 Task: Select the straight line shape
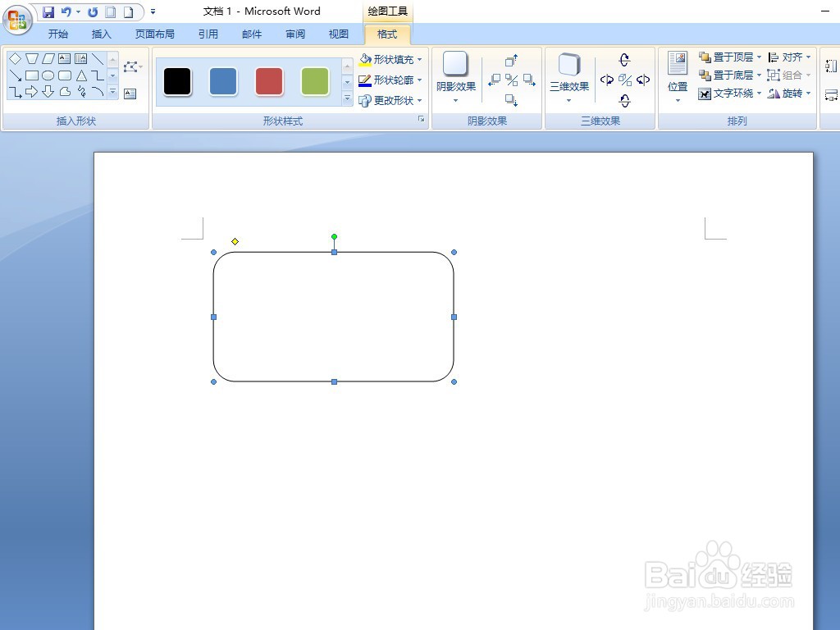(98, 58)
